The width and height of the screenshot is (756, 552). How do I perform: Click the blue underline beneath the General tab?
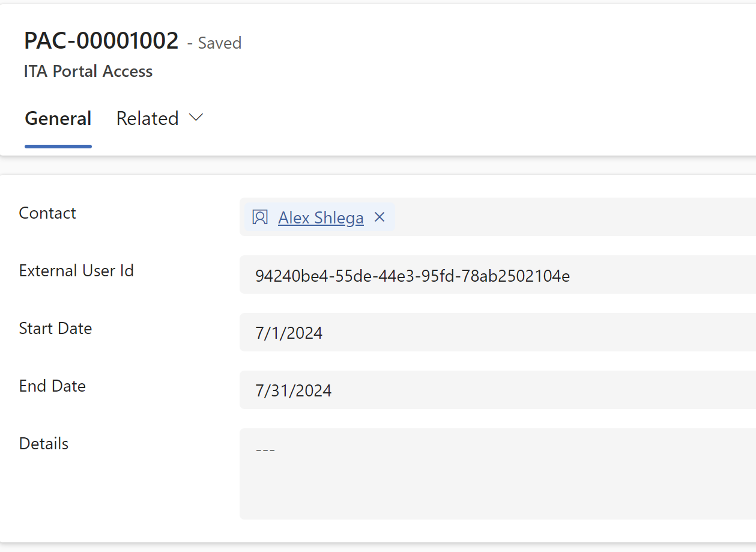pos(58,146)
